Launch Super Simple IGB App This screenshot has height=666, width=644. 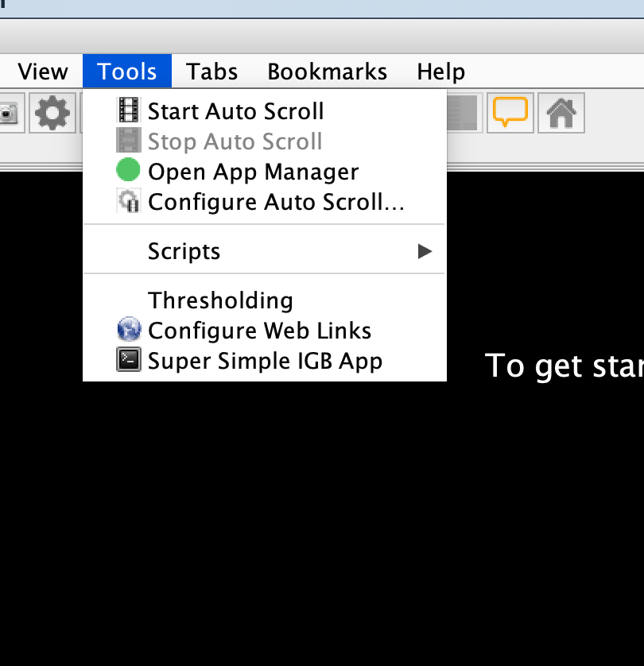(265, 361)
